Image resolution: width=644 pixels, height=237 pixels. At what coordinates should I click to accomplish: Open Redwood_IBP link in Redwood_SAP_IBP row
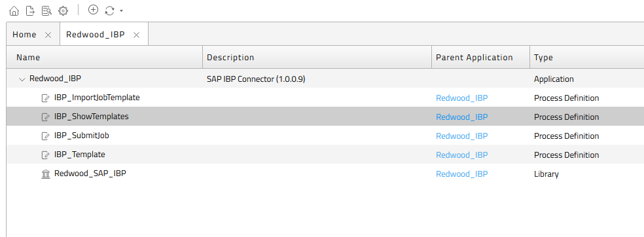click(x=461, y=174)
